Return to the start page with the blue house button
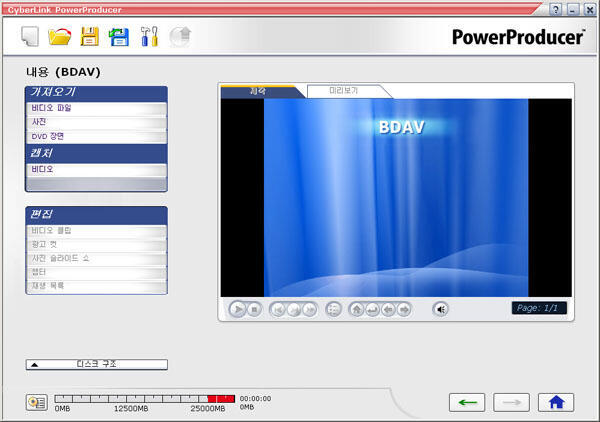 click(x=556, y=402)
